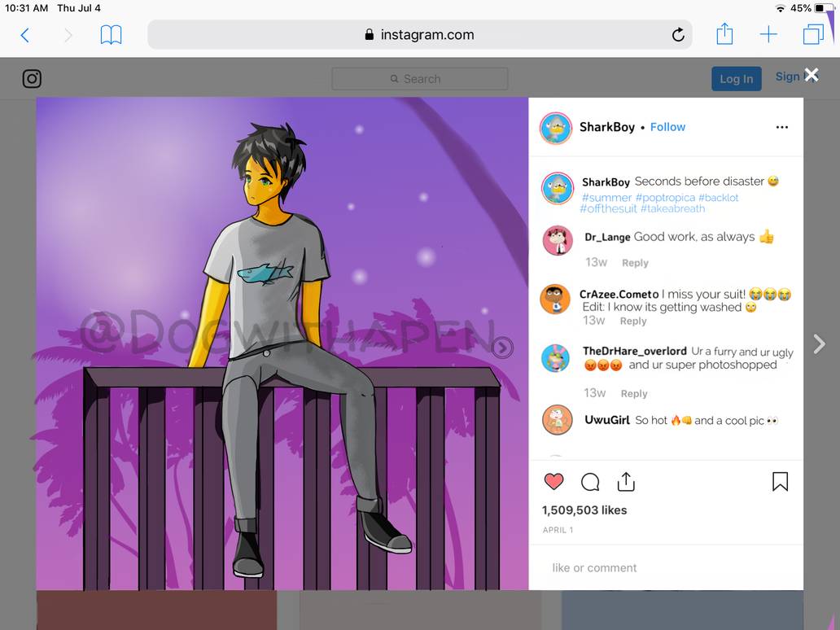Share the post using the upload icon
Viewport: 840px width, 630px height.
click(626, 482)
